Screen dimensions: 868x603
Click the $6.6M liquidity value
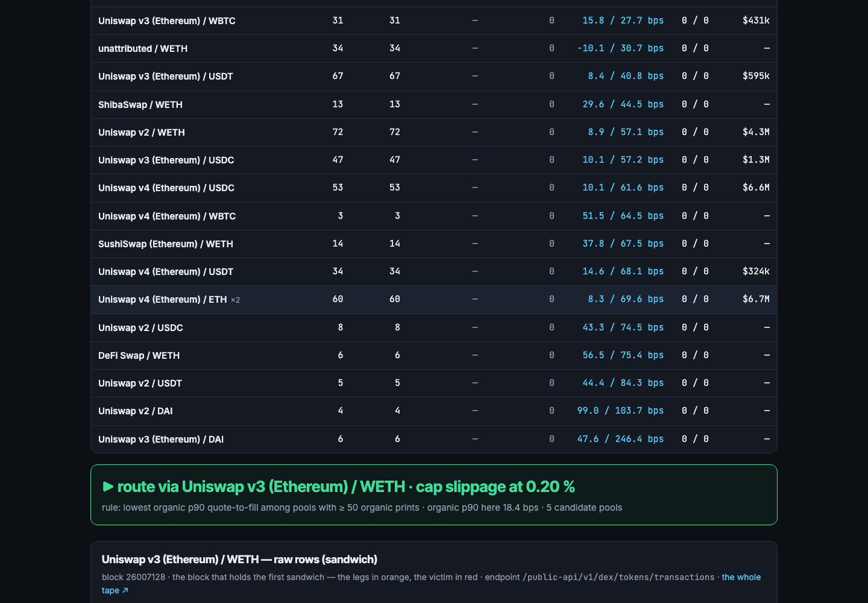pyautogui.click(x=756, y=188)
